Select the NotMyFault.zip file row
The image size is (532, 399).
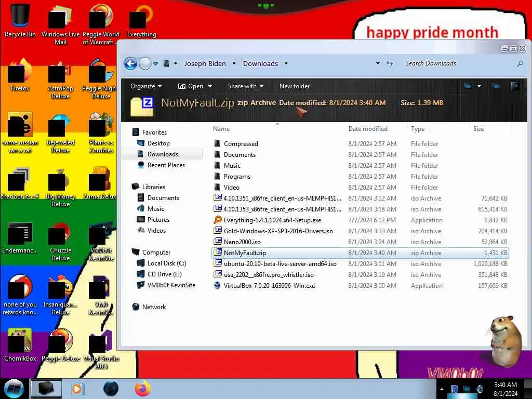coord(360,253)
